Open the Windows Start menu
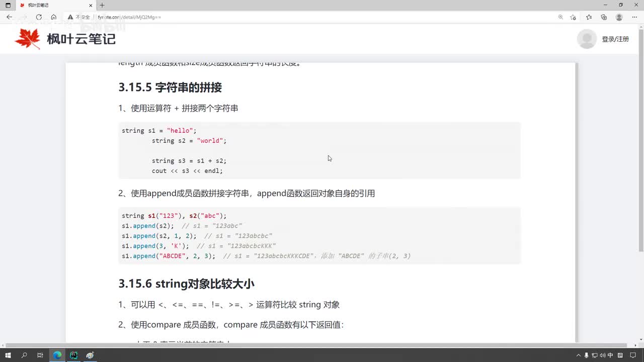 pos(8,355)
